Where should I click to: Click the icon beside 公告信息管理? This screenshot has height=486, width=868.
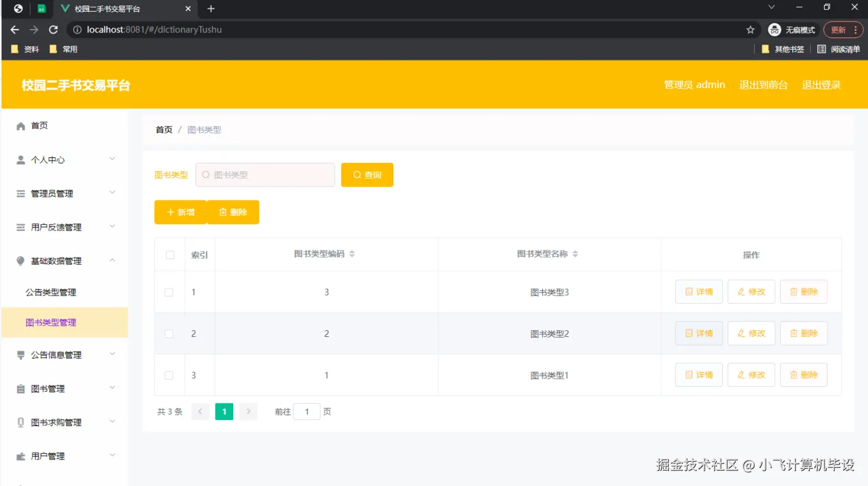click(x=21, y=356)
